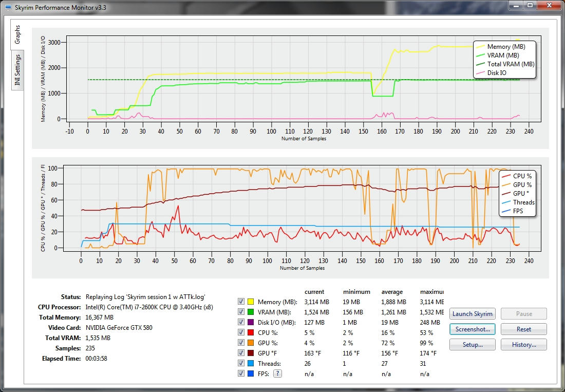The width and height of the screenshot is (565, 392).
Task: Click the FPS help question mark icon
Action: [x=277, y=374]
